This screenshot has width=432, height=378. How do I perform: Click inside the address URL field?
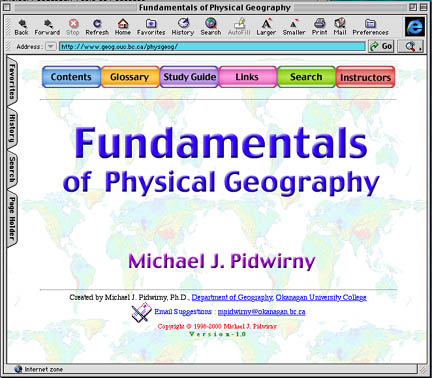[212, 46]
